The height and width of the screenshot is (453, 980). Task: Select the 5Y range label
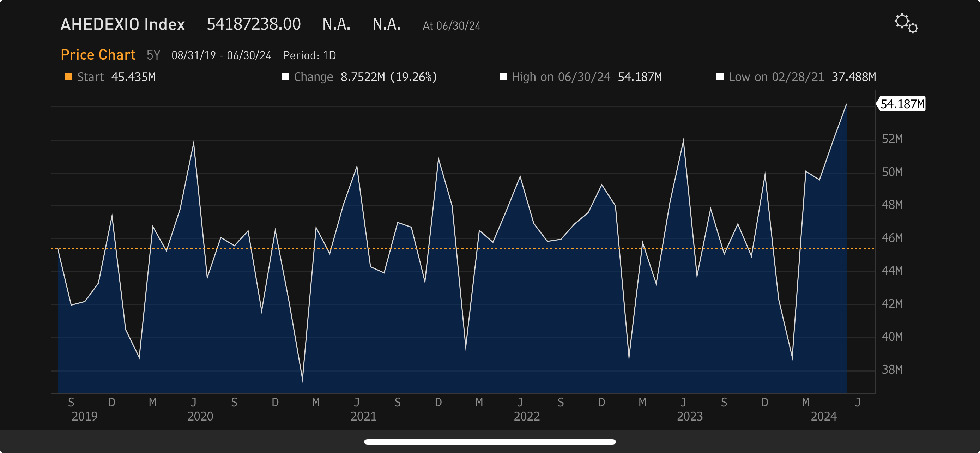(x=153, y=55)
